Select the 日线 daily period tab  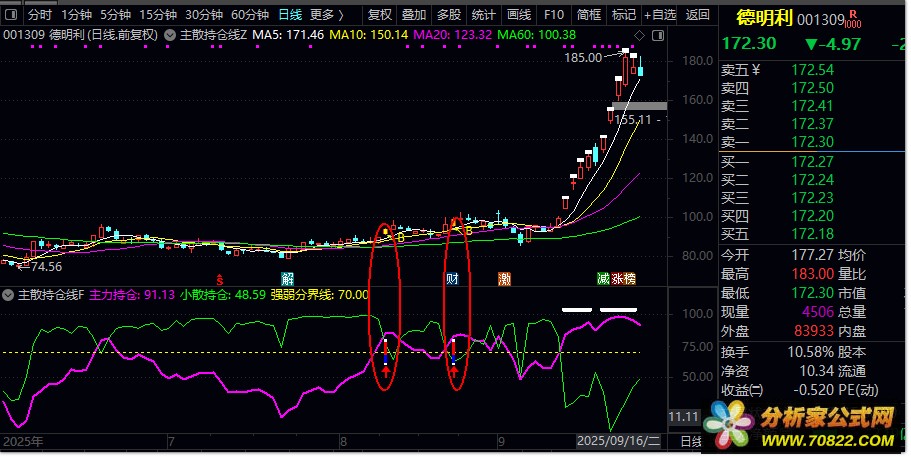(x=290, y=15)
